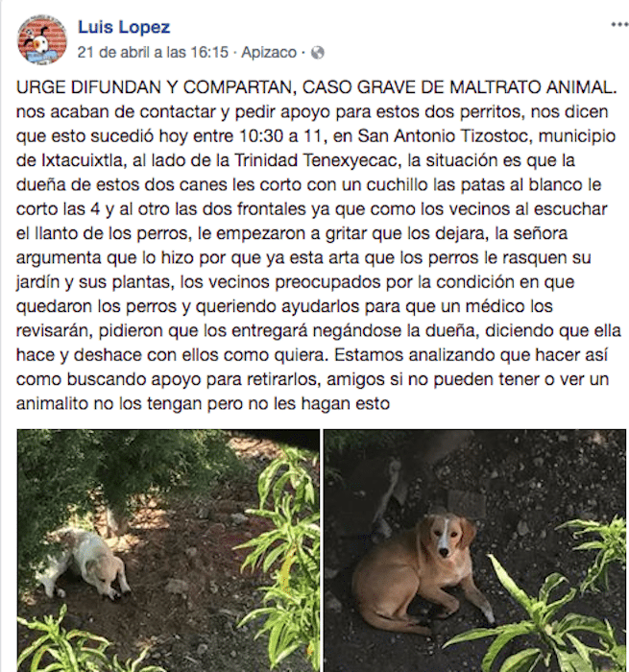Click the post headline URGE DIFUNDAN text
The image size is (629, 672).
[x=317, y=87]
